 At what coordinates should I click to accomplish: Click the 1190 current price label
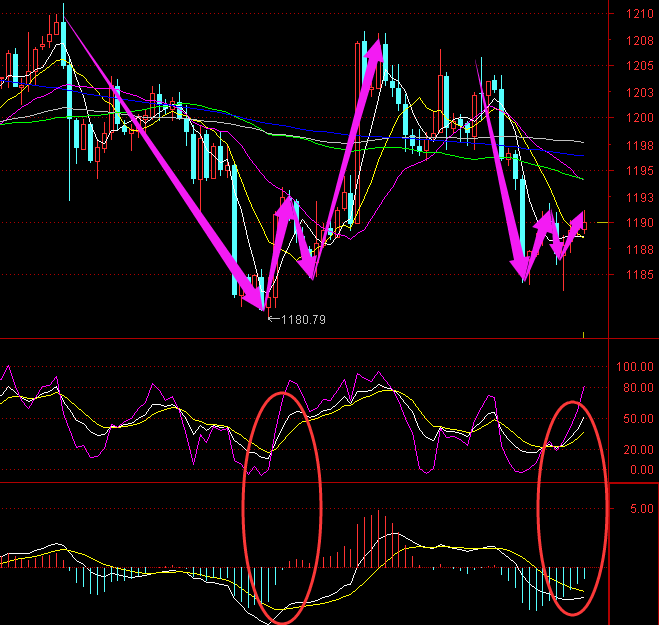point(640,223)
